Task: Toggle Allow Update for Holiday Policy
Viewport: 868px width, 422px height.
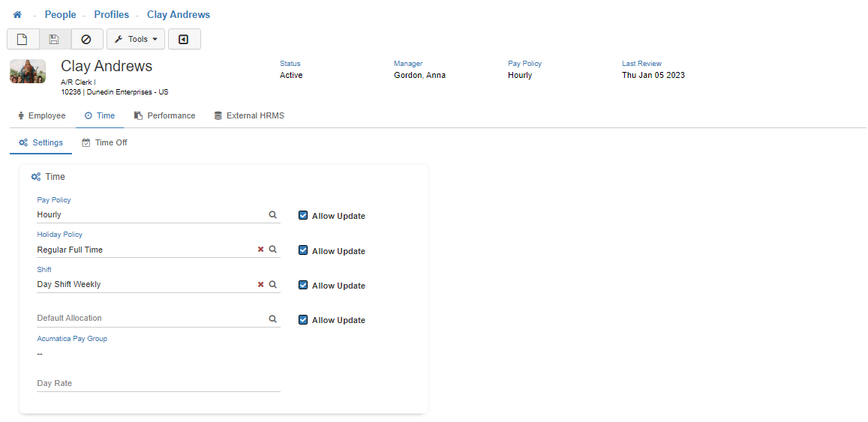Action: 303,250
